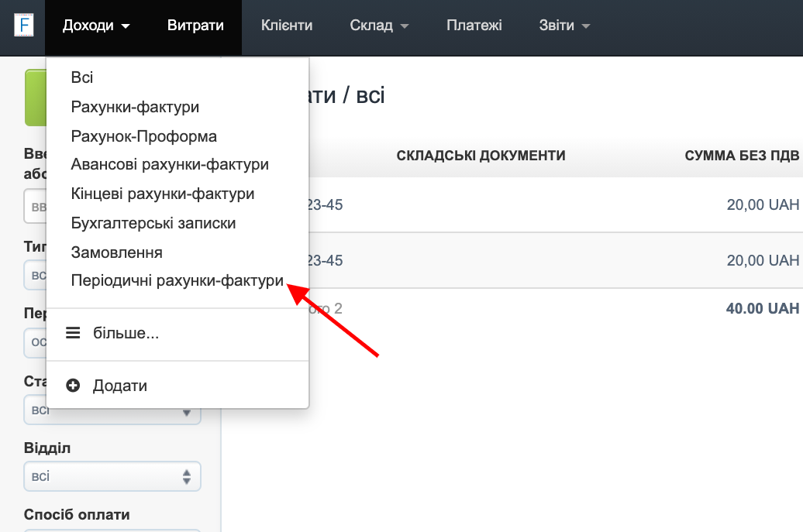This screenshot has height=532, width=803.
Task: Select Періодичні рахунки-фактури from the menu
Action: (177, 280)
